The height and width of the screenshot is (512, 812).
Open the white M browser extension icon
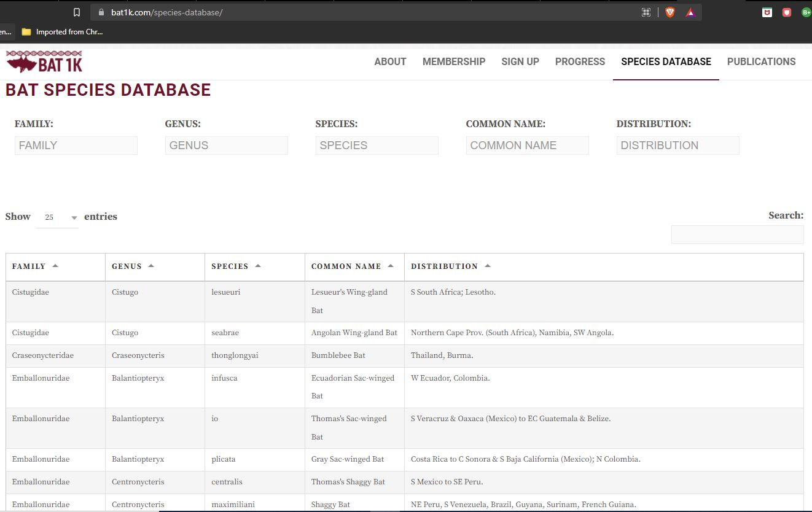click(767, 12)
